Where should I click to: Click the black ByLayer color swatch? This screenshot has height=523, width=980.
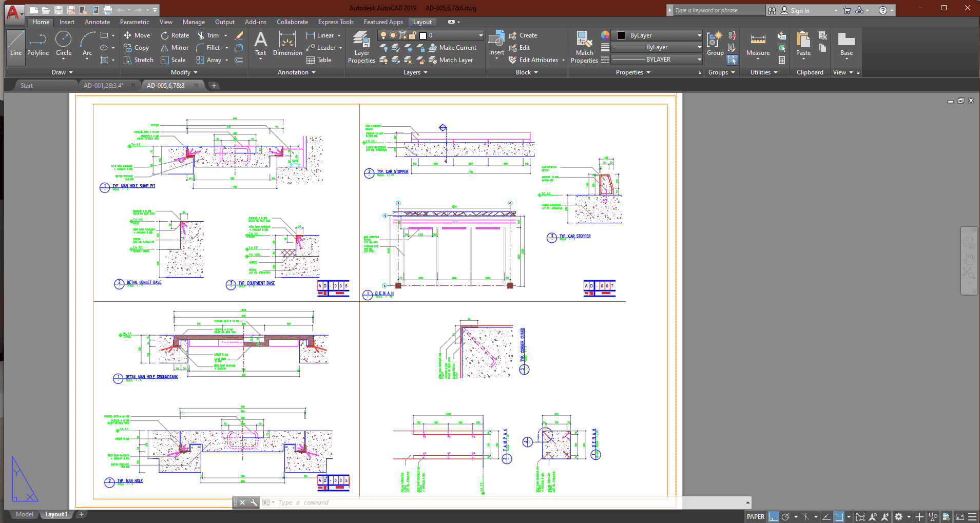click(x=621, y=35)
